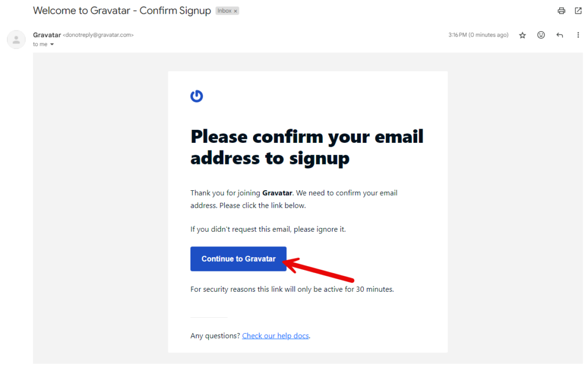Click the print all icon
This screenshot has height=368, width=588.
561,11
